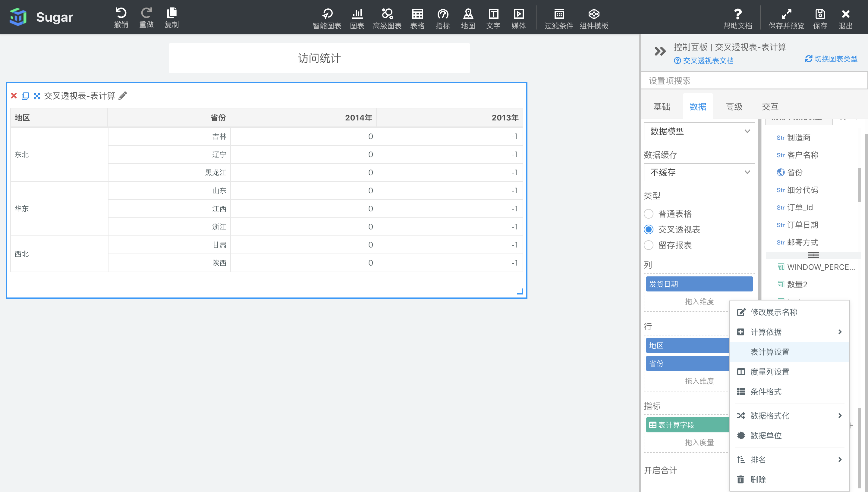
Task: Click the 切换图表类型 link
Action: click(x=831, y=59)
